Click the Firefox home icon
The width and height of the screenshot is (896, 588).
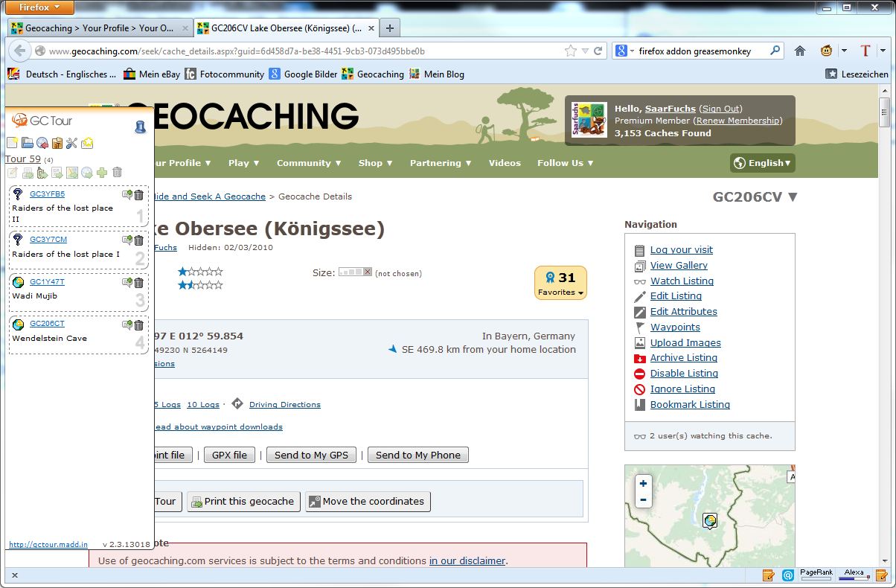coord(800,51)
